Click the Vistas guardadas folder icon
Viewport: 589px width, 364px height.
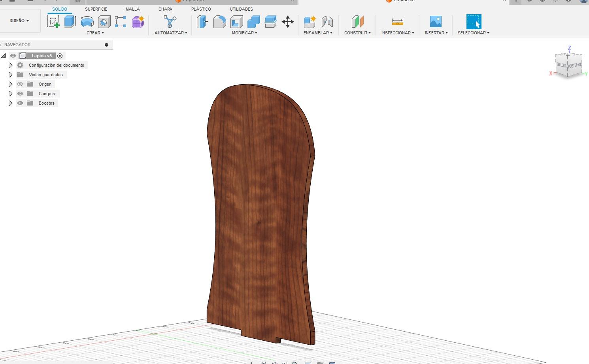(x=20, y=75)
